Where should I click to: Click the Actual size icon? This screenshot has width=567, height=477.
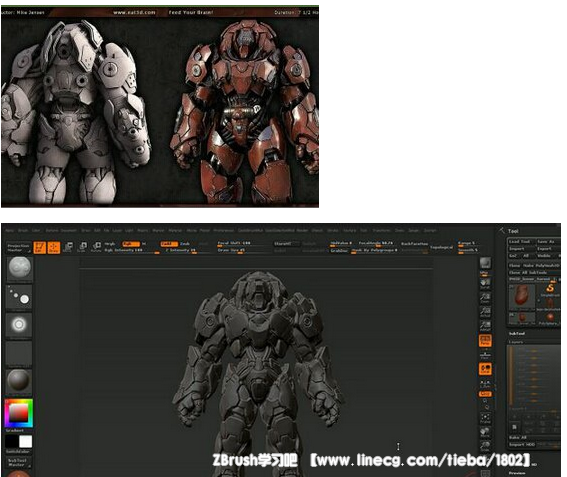click(485, 312)
